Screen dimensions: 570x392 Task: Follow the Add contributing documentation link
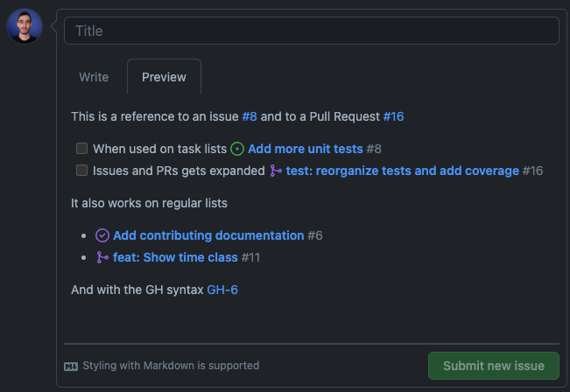tap(208, 235)
